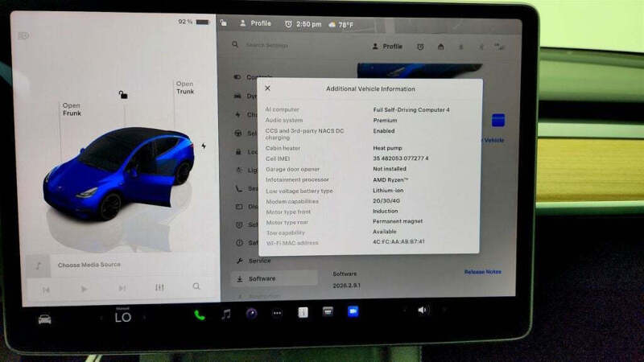644x362 pixels.
Task: Focus the Search Settings field
Action: (x=267, y=45)
